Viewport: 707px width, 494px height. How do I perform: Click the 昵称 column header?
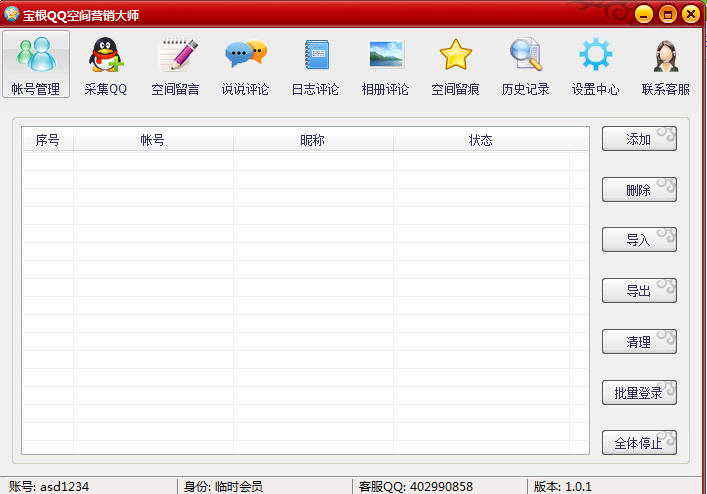(313, 140)
